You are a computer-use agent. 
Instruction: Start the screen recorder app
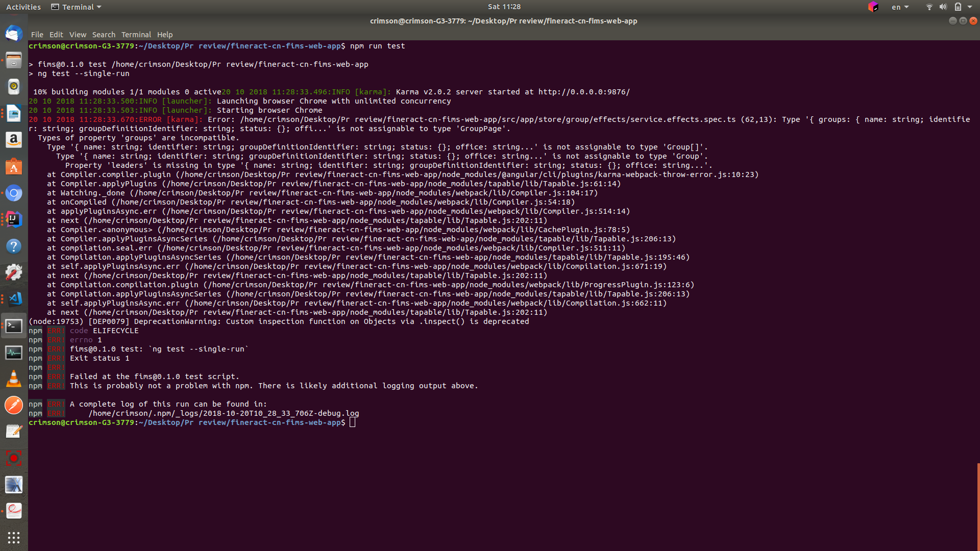14,458
